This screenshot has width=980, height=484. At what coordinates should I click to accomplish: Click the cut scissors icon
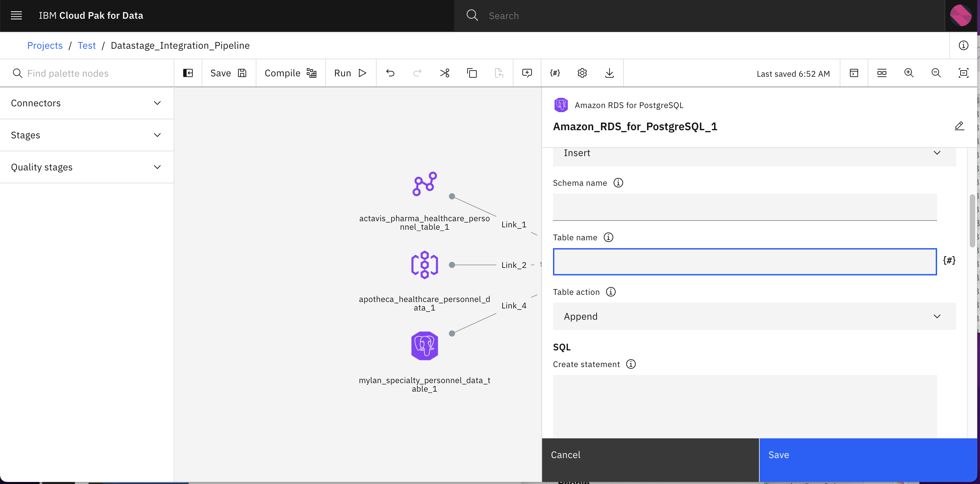point(445,73)
